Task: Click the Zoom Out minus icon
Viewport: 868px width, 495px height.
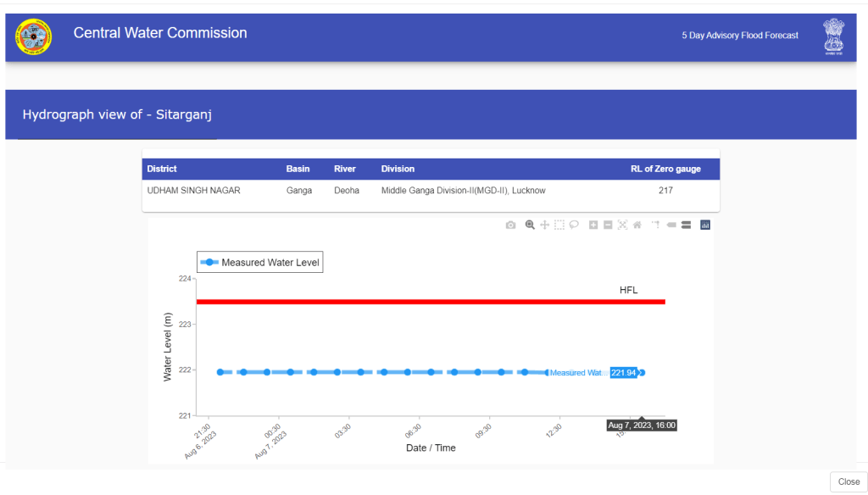Action: pyautogui.click(x=608, y=225)
